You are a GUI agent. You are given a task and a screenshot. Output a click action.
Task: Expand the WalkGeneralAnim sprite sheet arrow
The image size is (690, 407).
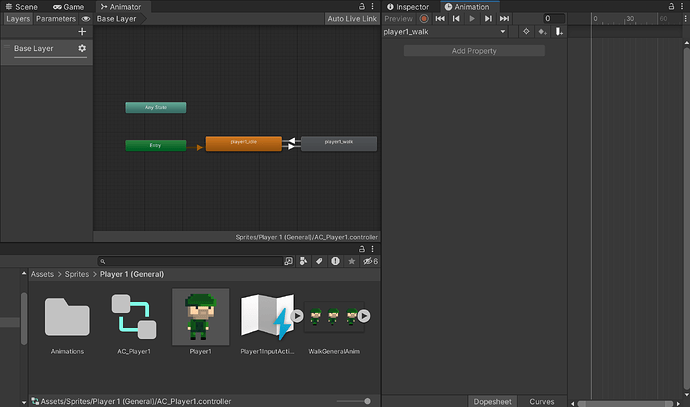tap(364, 316)
